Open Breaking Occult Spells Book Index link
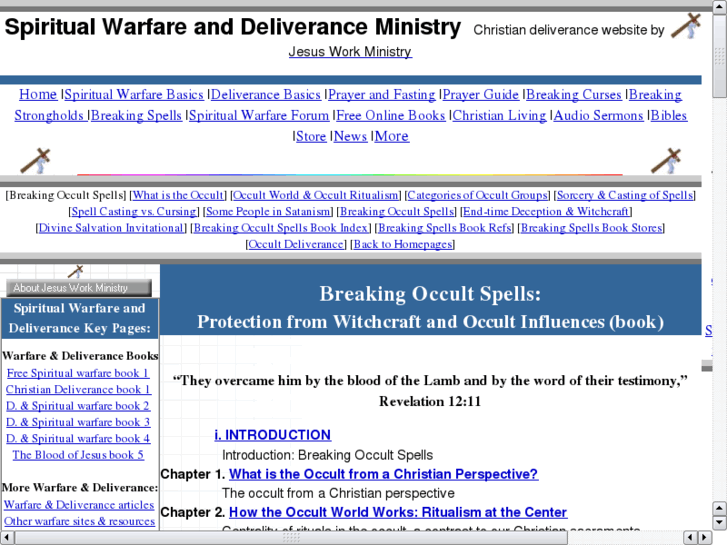This screenshot has width=727, height=545. 281,228
